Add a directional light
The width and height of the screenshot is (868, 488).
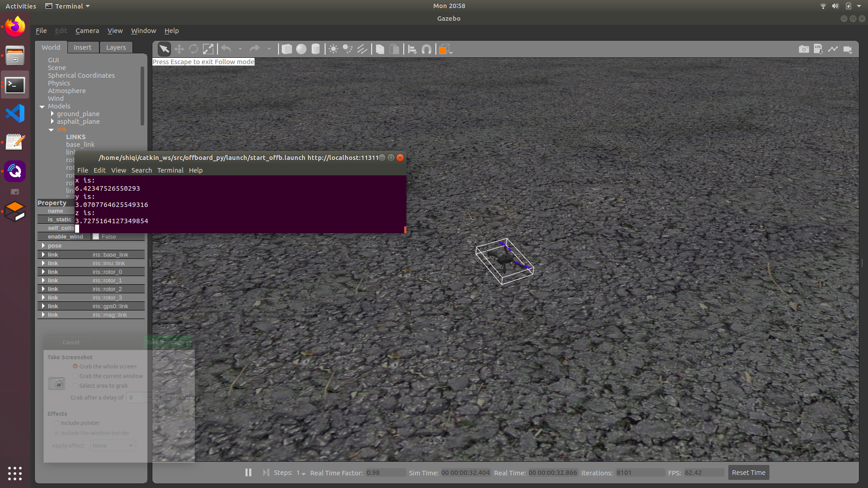[x=362, y=49]
